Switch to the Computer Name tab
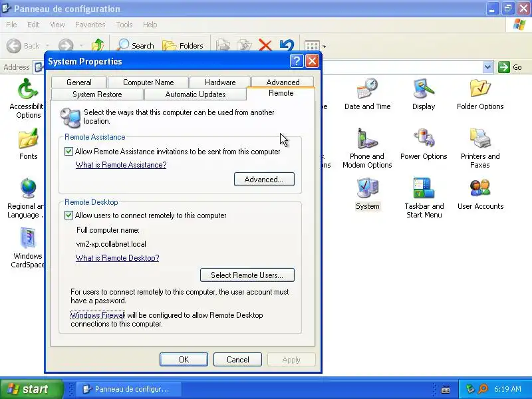Image resolution: width=532 pixels, height=399 pixels. click(148, 82)
